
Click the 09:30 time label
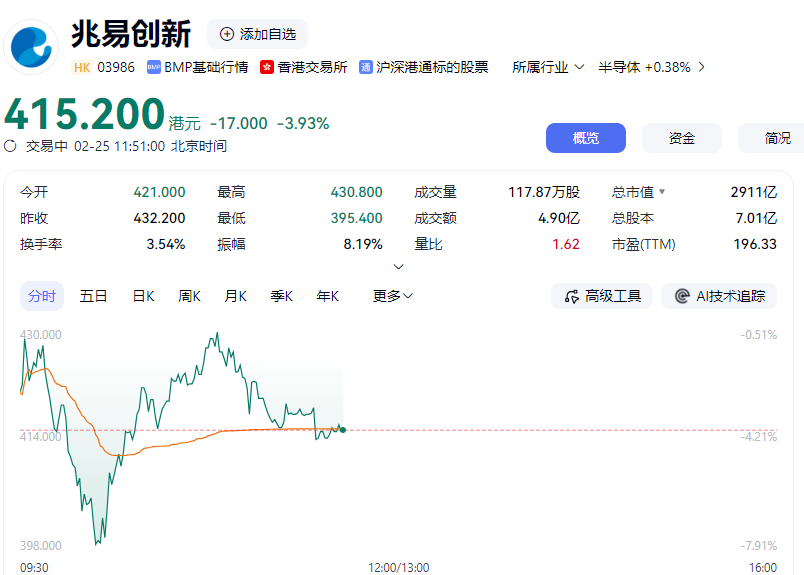(34, 568)
